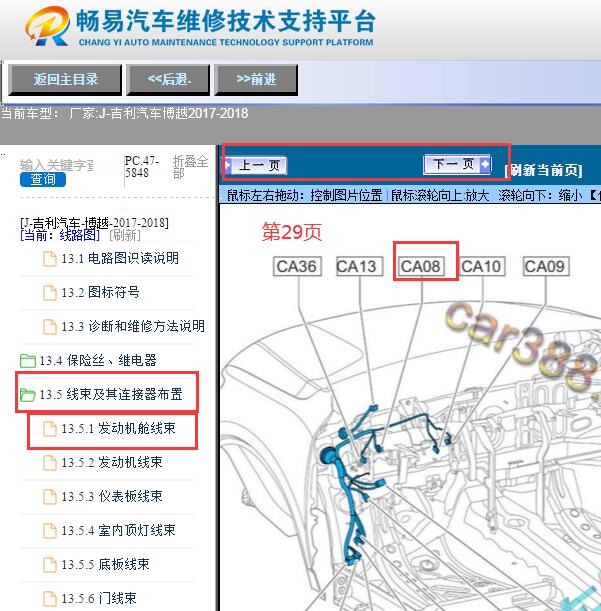The width and height of the screenshot is (601, 611).
Task: Click the document icon beside 13.5.2
Action: click(x=49, y=463)
